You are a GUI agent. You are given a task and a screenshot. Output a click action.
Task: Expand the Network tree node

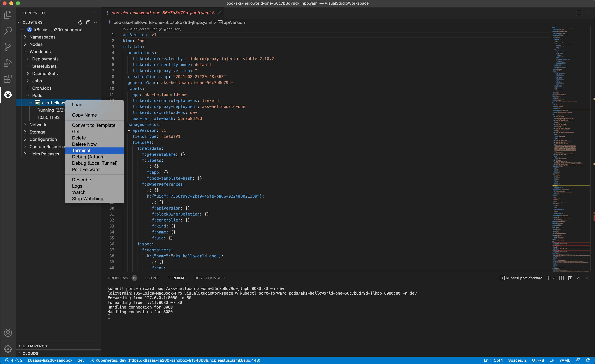25,125
